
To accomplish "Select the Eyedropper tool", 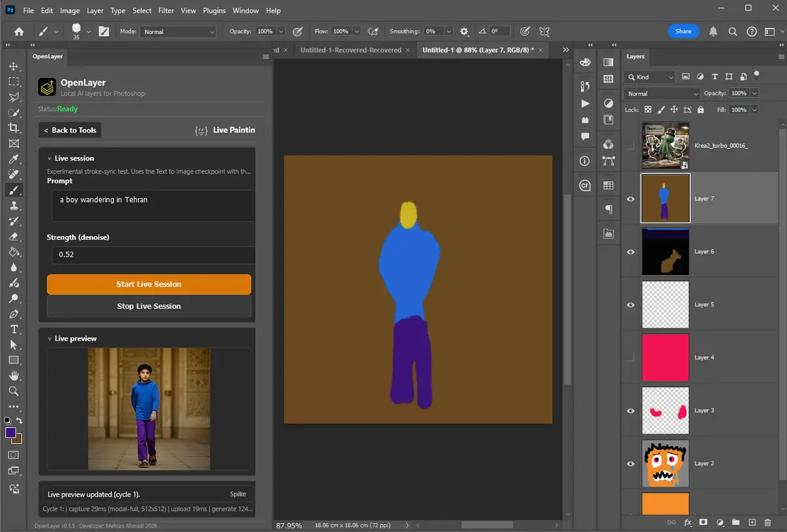I will [x=14, y=159].
